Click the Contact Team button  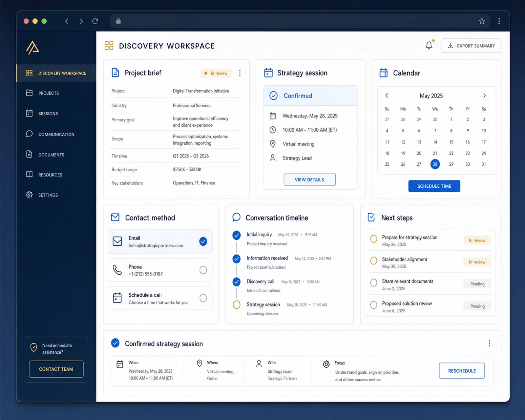pyautogui.click(x=56, y=369)
